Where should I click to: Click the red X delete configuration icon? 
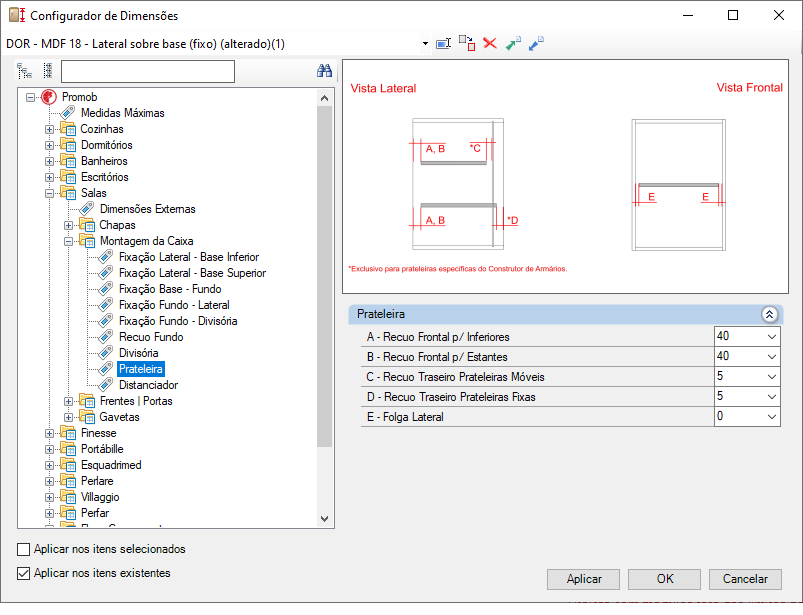coord(490,44)
